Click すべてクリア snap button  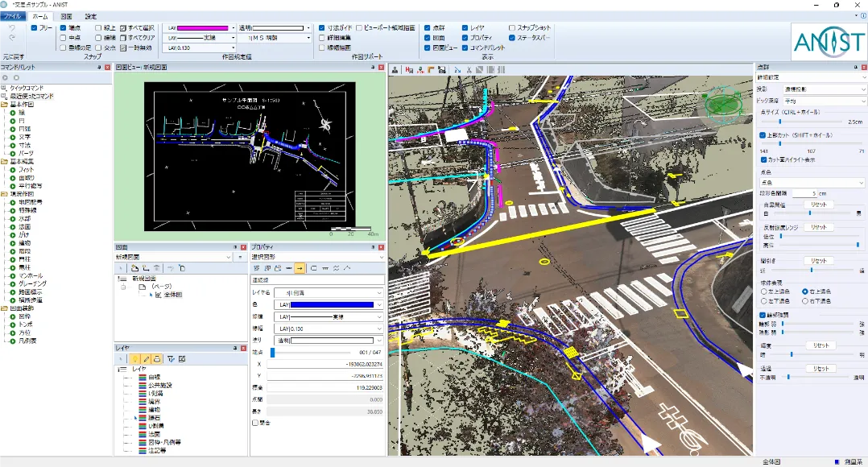137,38
